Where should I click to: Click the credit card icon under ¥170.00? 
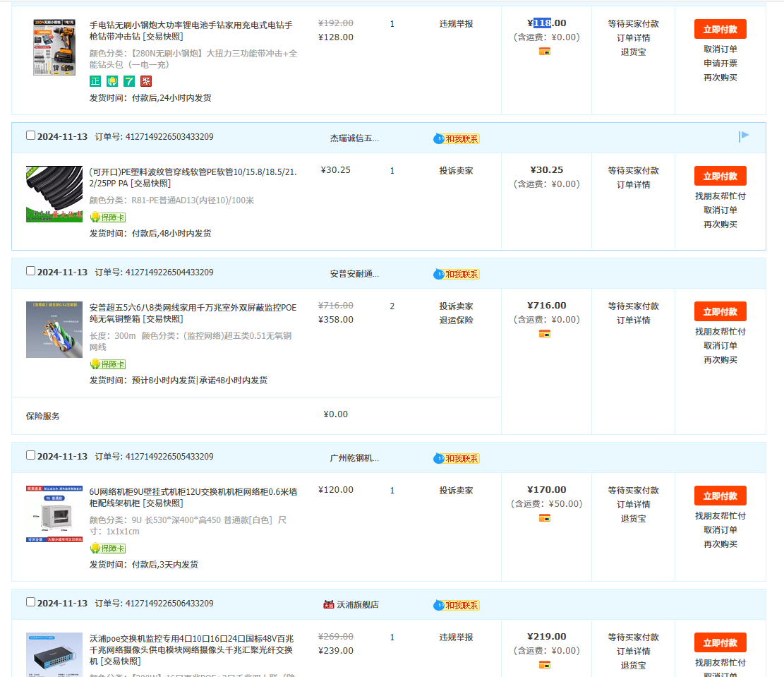[x=545, y=518]
